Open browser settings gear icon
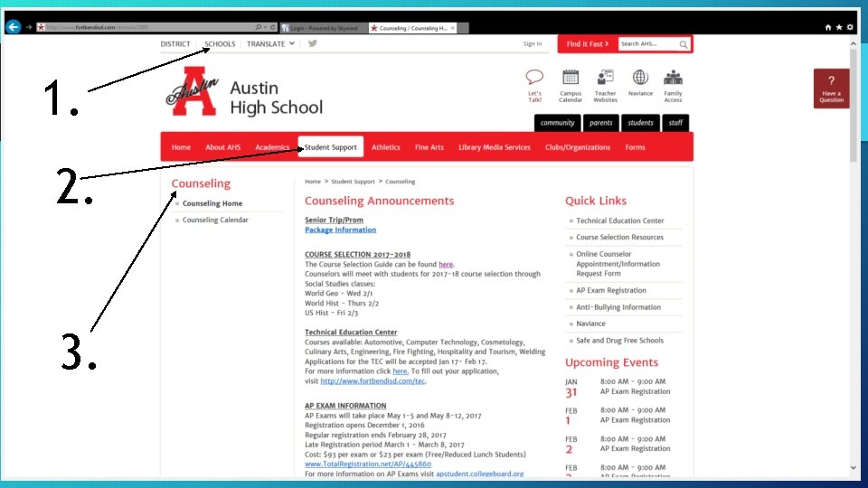 (x=850, y=27)
